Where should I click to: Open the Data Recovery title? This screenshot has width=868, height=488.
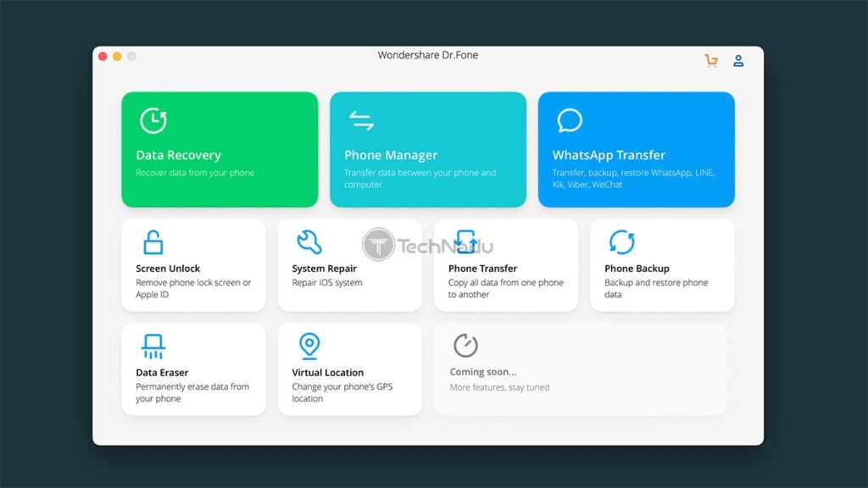click(178, 156)
